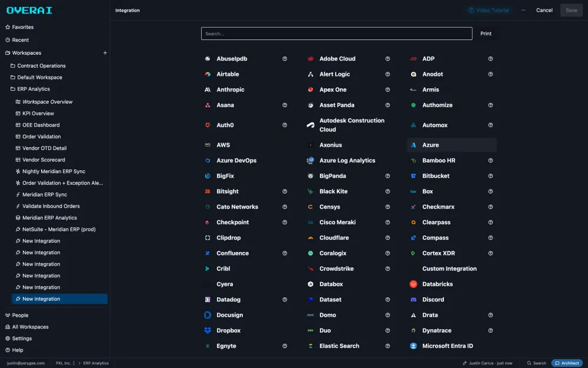Click the Cancel button

coord(544,10)
